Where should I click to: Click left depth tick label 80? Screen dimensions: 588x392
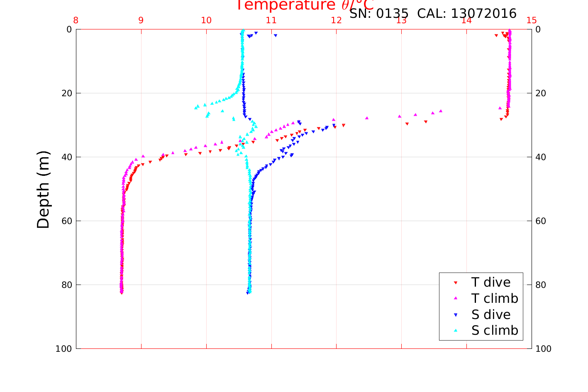pos(66,285)
